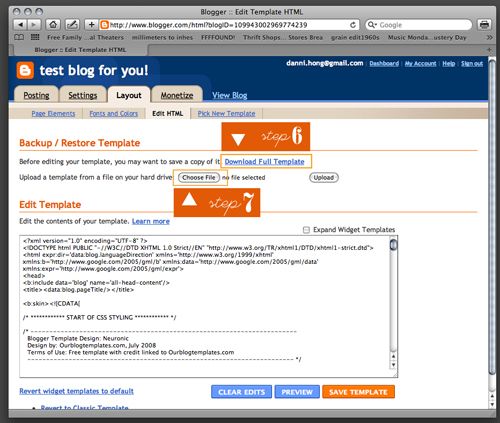500x423 pixels.
Task: Expand bookmarks bar overflow chevron
Action: pyautogui.click(x=489, y=37)
